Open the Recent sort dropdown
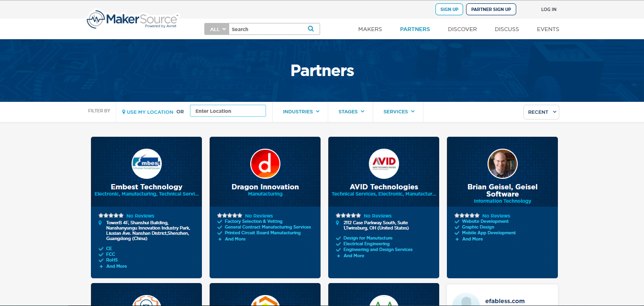The image size is (644, 306). (x=541, y=112)
